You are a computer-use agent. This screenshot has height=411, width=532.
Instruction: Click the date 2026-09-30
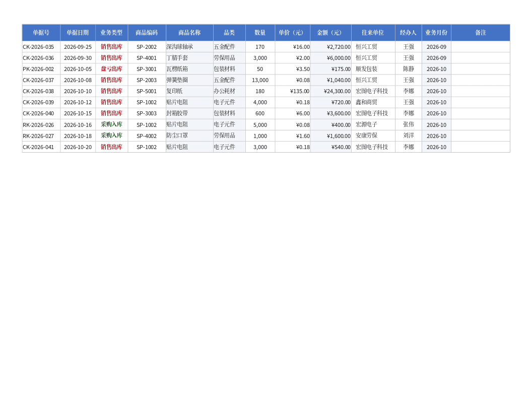[x=78, y=58]
